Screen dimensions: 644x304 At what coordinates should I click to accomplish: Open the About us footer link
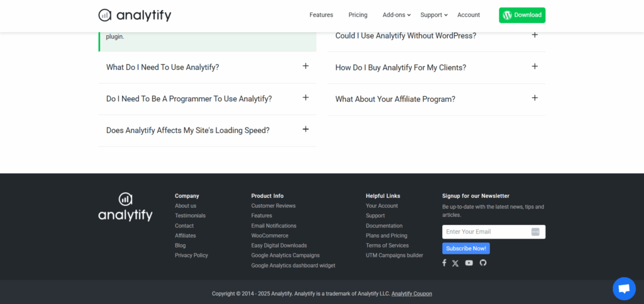point(186,206)
